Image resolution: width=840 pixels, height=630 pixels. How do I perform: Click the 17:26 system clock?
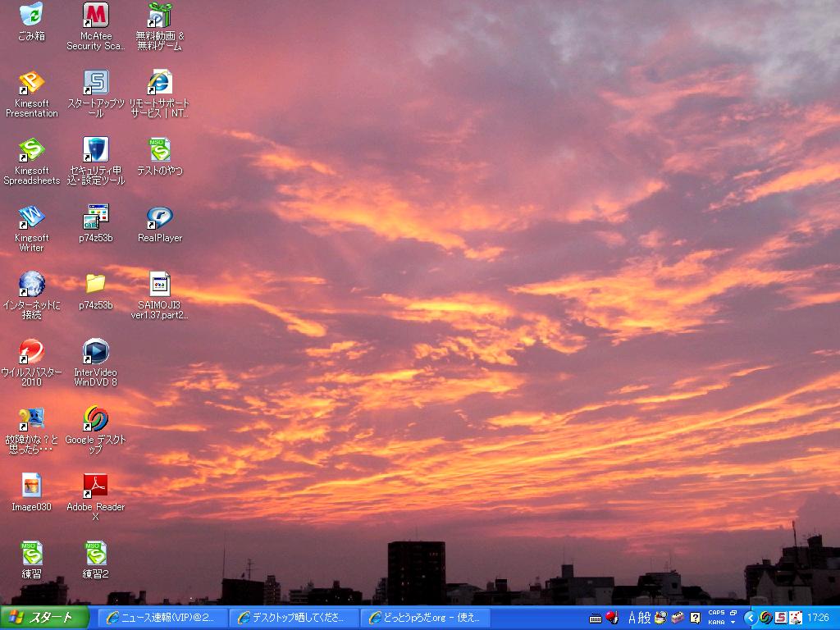[818, 619]
